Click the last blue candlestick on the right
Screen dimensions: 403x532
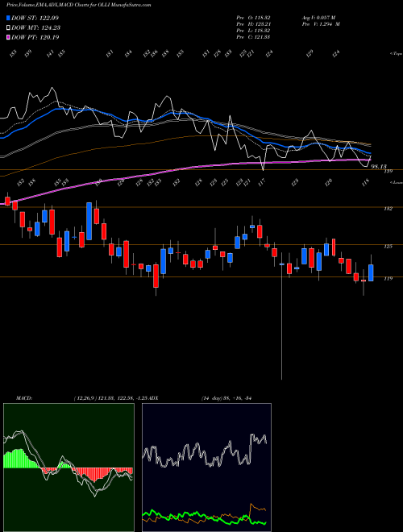371,272
